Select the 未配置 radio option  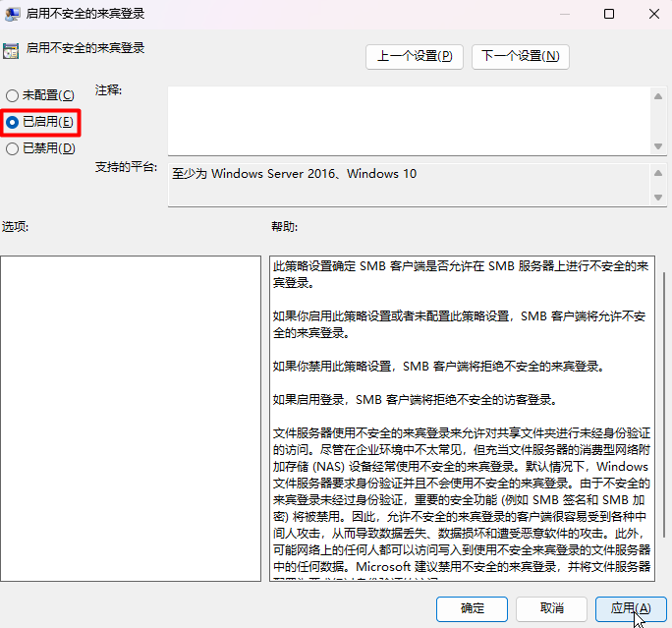12,95
